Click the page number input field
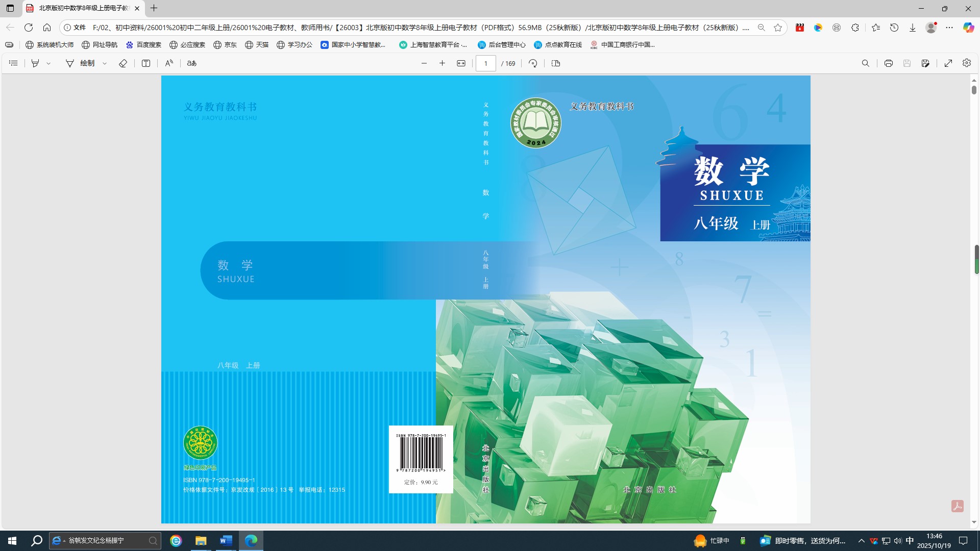The width and height of the screenshot is (980, 551). 486,63
